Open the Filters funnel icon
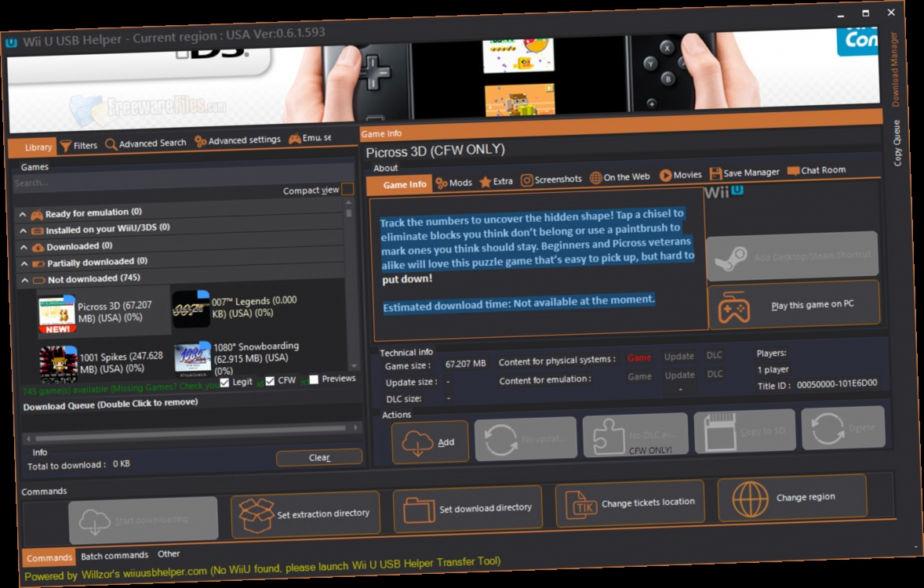924x588 pixels. point(65,146)
